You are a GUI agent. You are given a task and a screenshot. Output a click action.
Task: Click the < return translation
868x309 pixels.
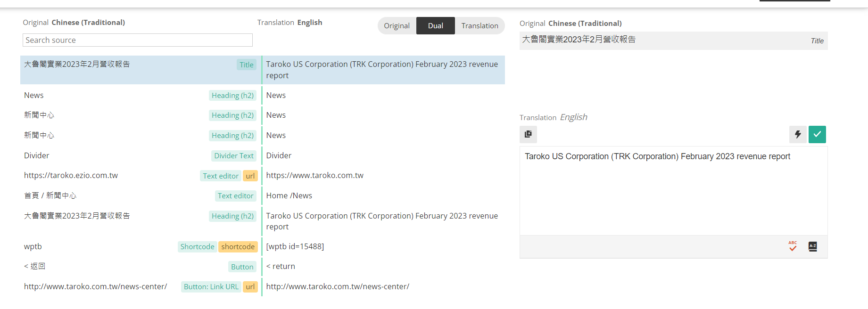(281, 266)
